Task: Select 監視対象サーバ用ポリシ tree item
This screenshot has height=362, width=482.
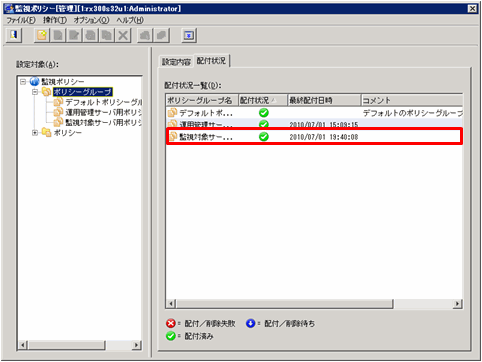Action: coord(103,122)
